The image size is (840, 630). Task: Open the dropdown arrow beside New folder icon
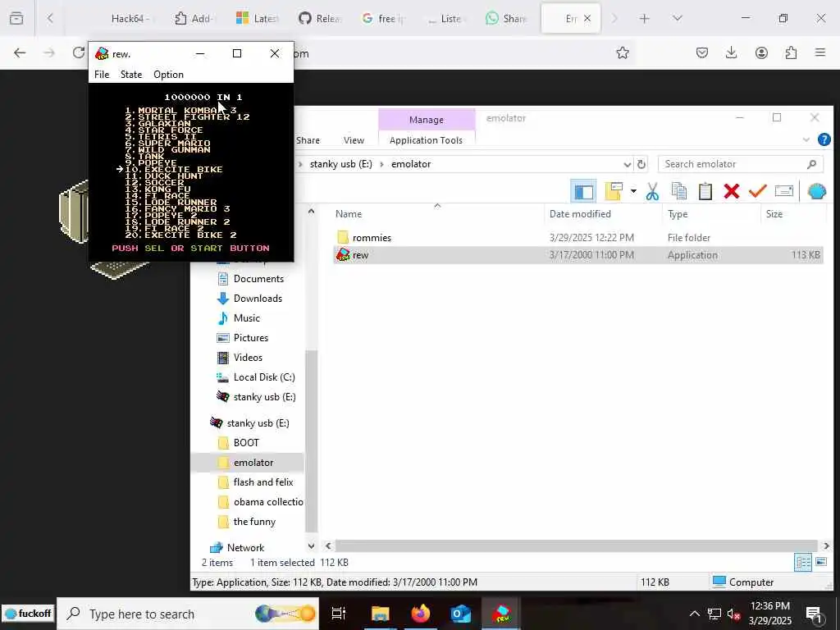pyautogui.click(x=633, y=191)
